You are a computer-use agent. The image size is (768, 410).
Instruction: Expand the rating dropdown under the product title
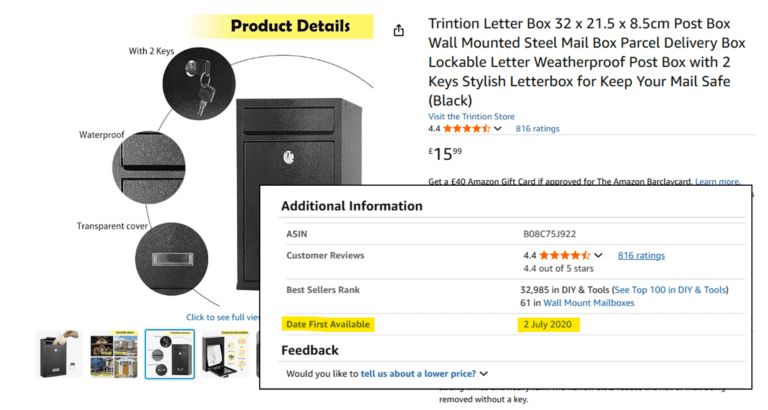tap(498, 129)
